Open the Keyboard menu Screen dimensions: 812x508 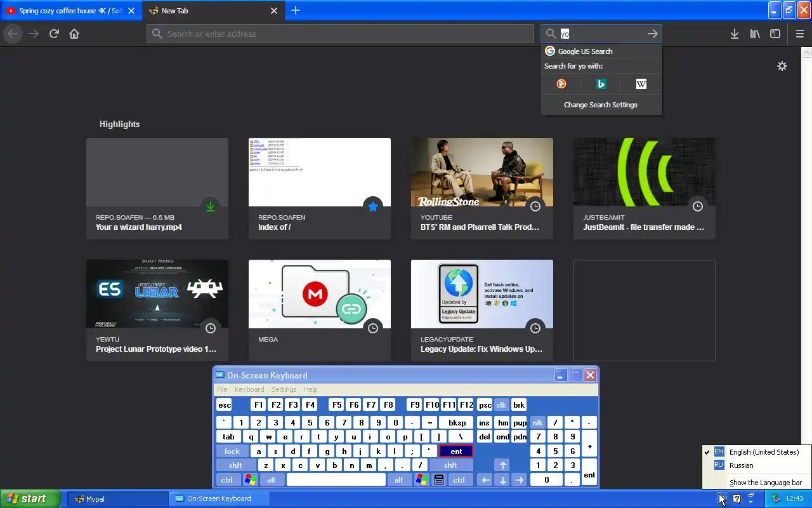pos(249,389)
